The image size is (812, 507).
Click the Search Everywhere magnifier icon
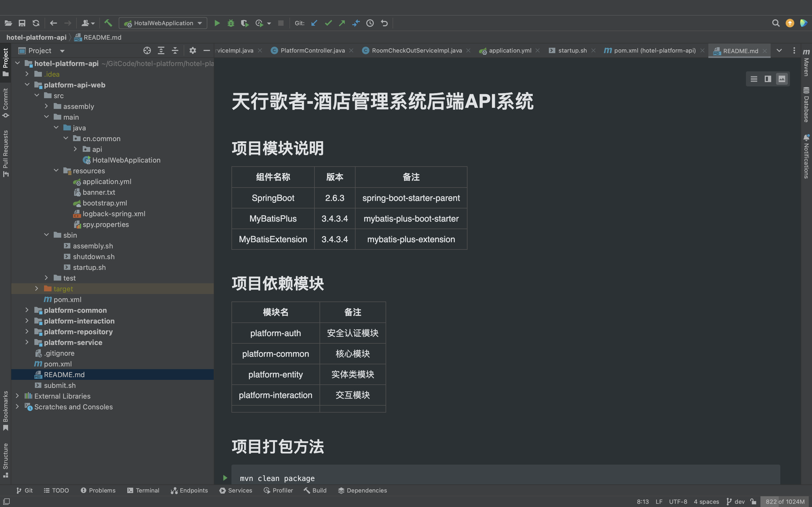click(775, 23)
